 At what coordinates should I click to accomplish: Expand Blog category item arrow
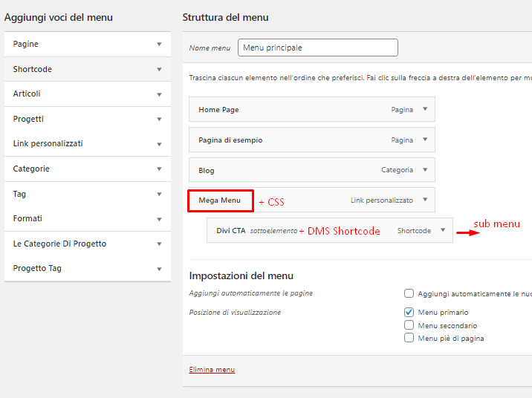coord(425,169)
